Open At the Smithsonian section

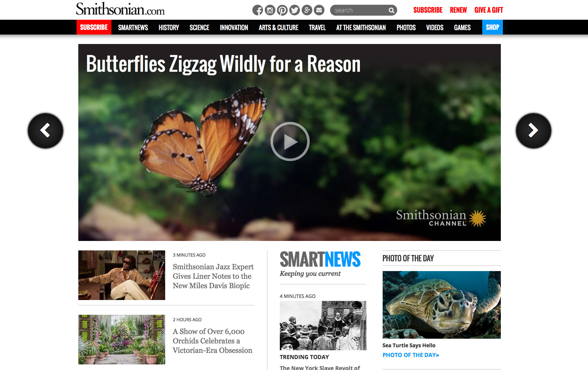(x=361, y=27)
